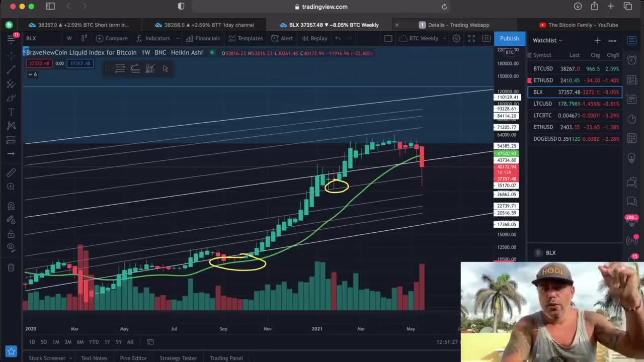Viewport: 644px width, 362px height.
Task: Open chart settings gear
Action: (456, 38)
